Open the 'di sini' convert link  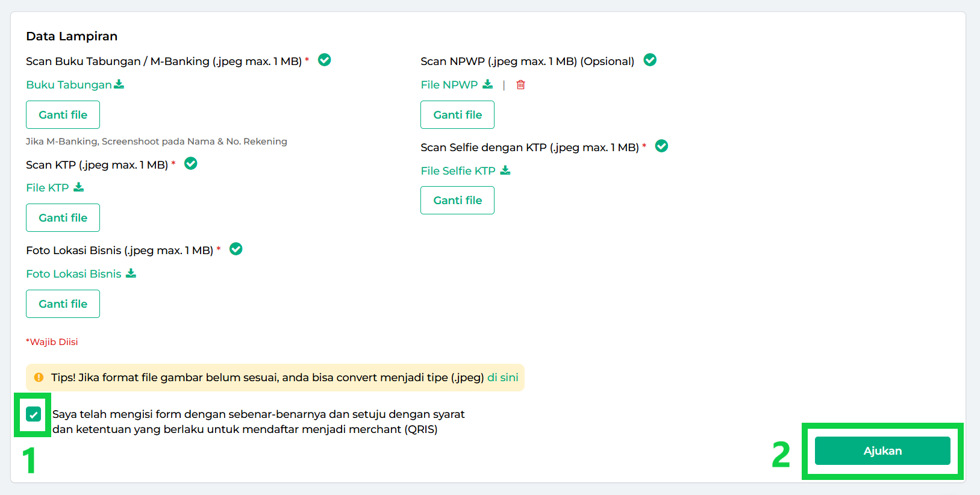click(x=502, y=378)
